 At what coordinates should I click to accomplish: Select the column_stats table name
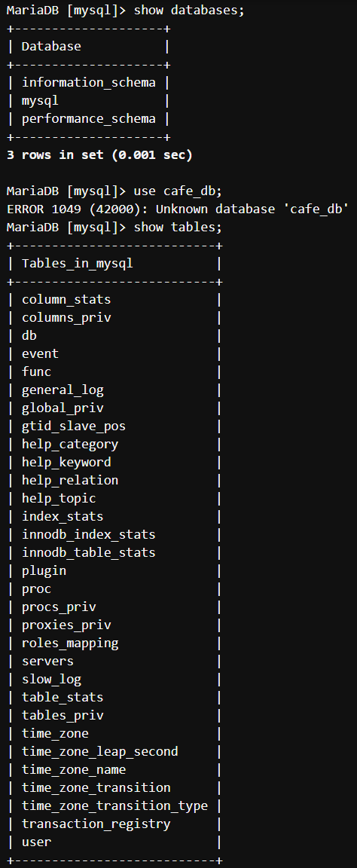tap(66, 299)
